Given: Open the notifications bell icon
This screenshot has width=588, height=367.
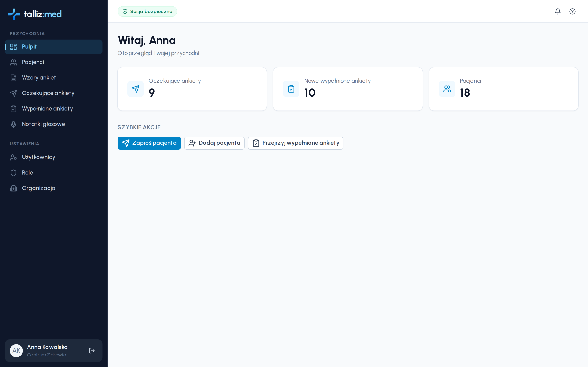Looking at the screenshot, I should pyautogui.click(x=558, y=11).
